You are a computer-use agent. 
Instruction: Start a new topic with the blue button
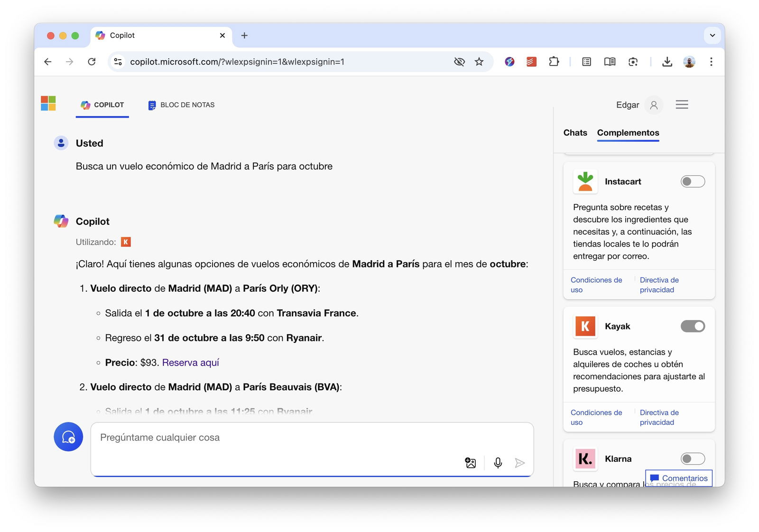pyautogui.click(x=68, y=437)
